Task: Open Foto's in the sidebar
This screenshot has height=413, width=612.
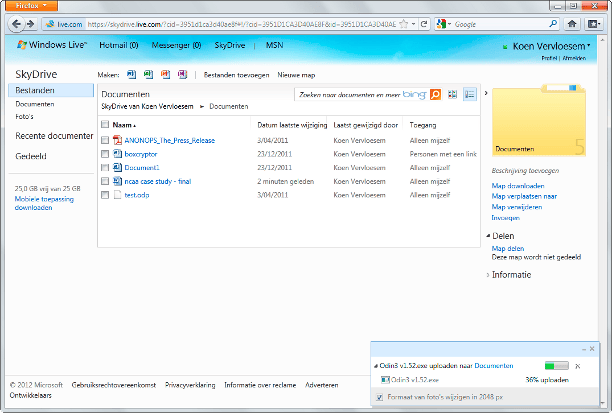Action: (24, 116)
